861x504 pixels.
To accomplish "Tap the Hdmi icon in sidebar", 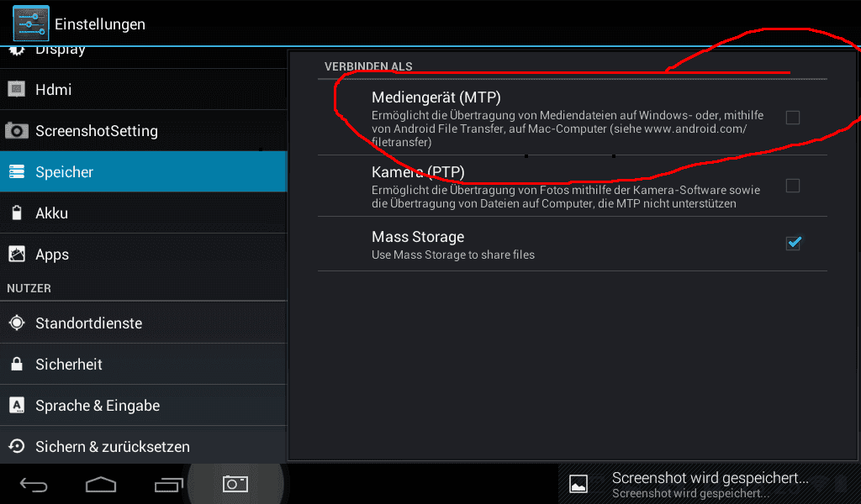I will 17,89.
